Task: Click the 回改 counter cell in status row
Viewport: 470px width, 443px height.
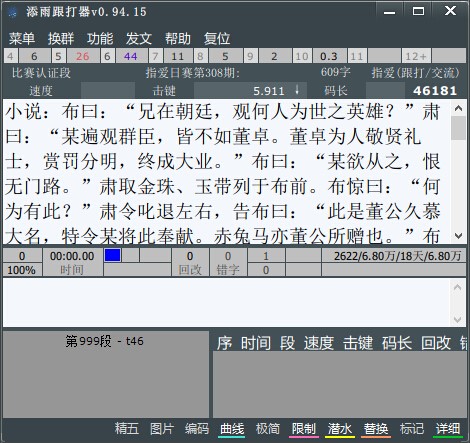Action: tap(190, 263)
